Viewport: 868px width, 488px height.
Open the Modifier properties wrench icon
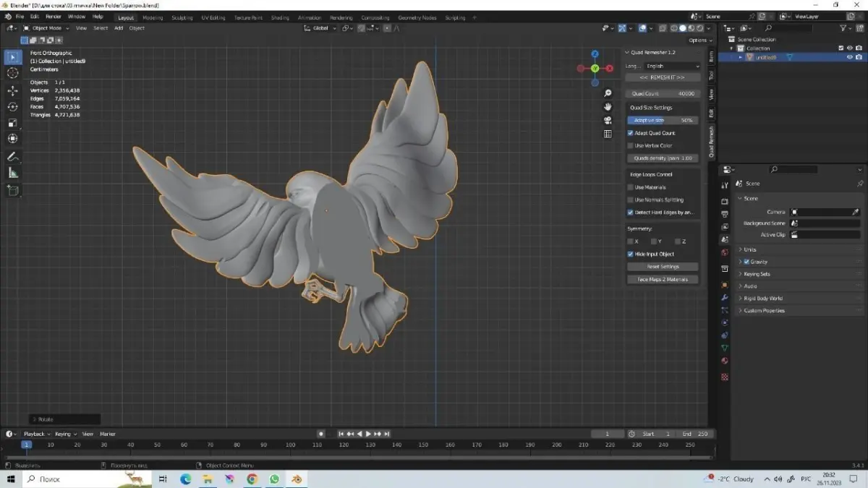point(725,298)
